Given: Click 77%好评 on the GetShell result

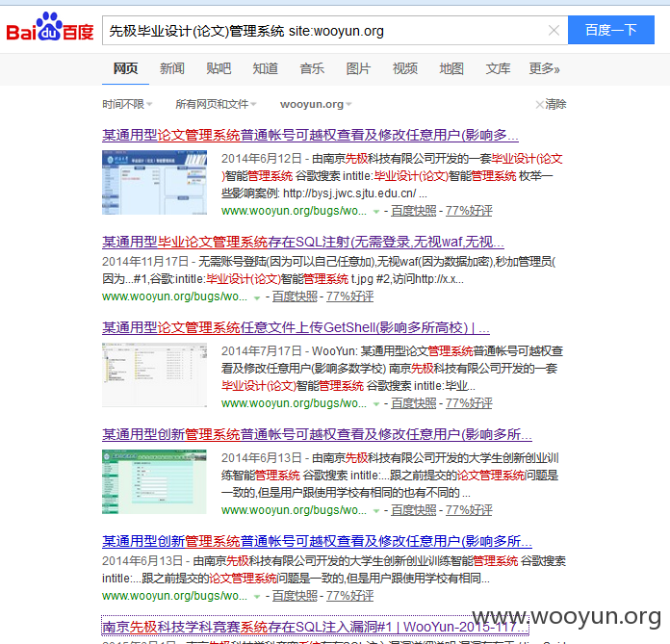Looking at the screenshot, I should [469, 403].
